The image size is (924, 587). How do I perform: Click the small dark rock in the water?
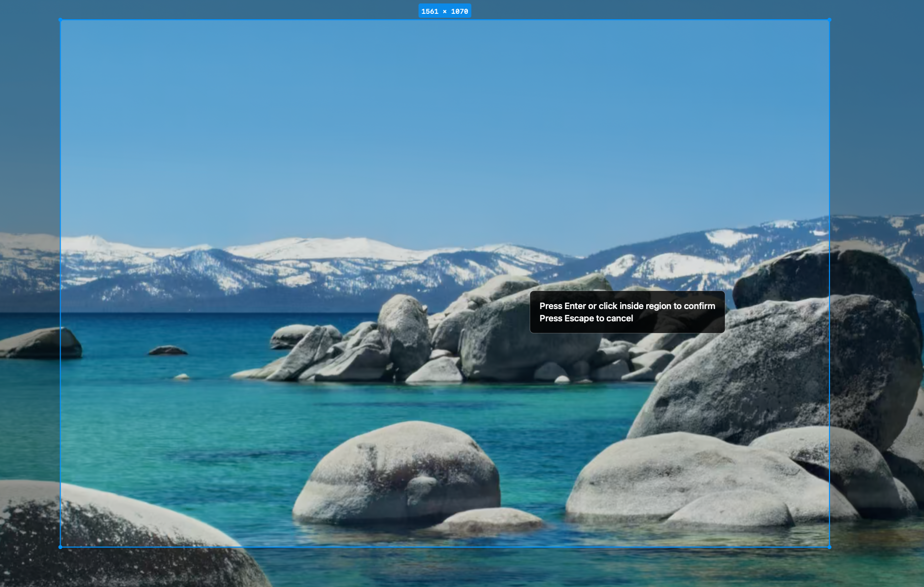(x=167, y=351)
